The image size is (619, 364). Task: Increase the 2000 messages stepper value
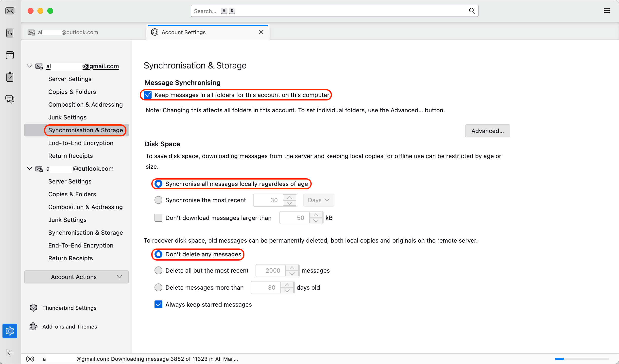click(x=292, y=267)
